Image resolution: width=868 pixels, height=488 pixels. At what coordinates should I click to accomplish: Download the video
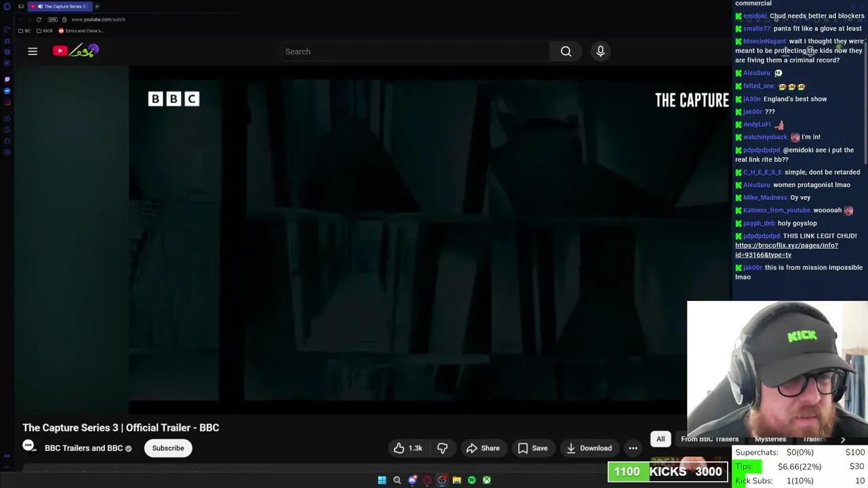pyautogui.click(x=589, y=448)
